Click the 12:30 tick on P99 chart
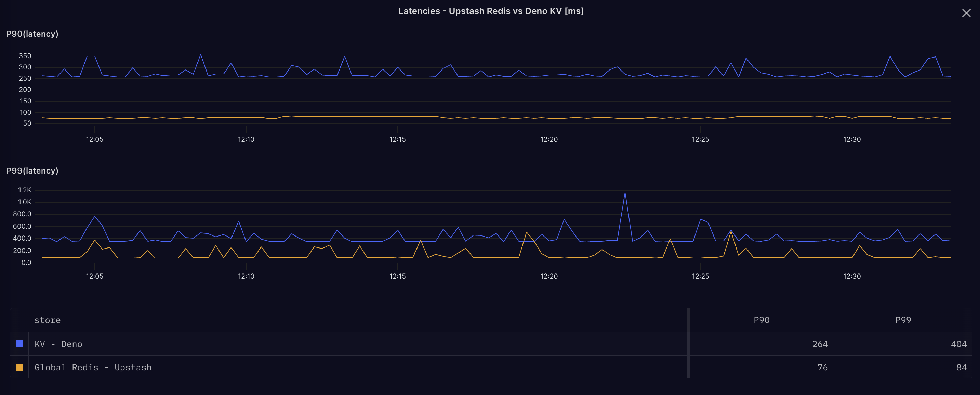Screen dimensions: 980x395 tap(851, 276)
